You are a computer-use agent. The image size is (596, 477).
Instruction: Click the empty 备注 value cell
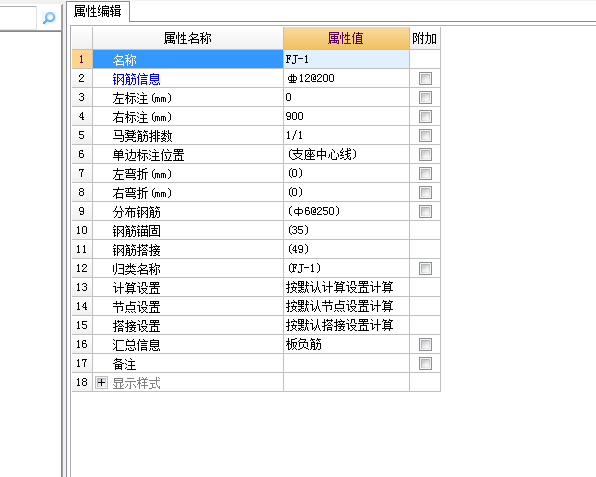pyautogui.click(x=346, y=363)
